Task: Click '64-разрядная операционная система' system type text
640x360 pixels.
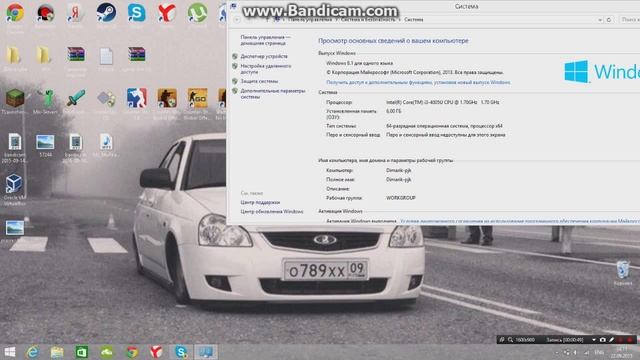Action: point(444,126)
